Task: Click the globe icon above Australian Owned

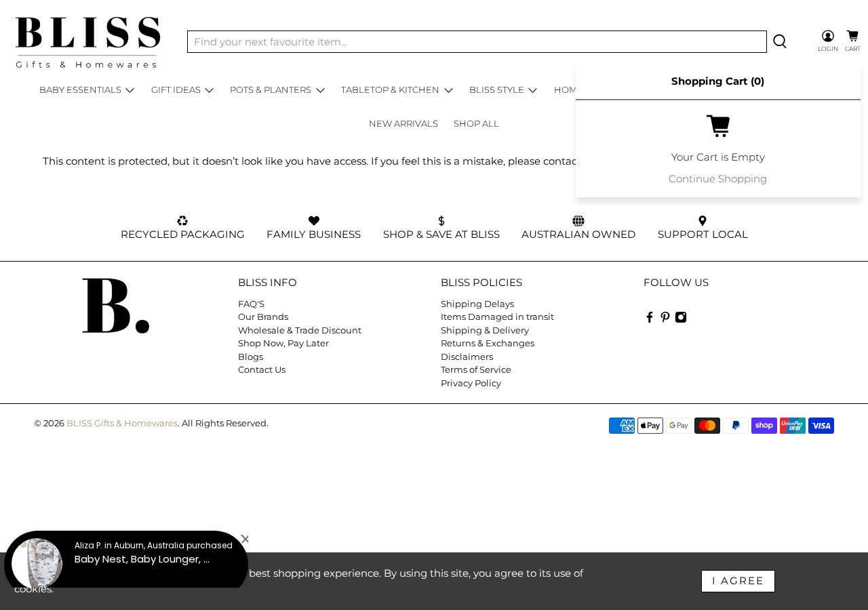Action: pos(578,220)
